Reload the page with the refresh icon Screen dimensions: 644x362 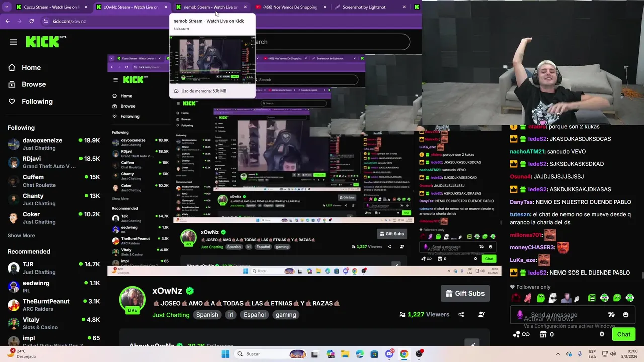tap(31, 21)
